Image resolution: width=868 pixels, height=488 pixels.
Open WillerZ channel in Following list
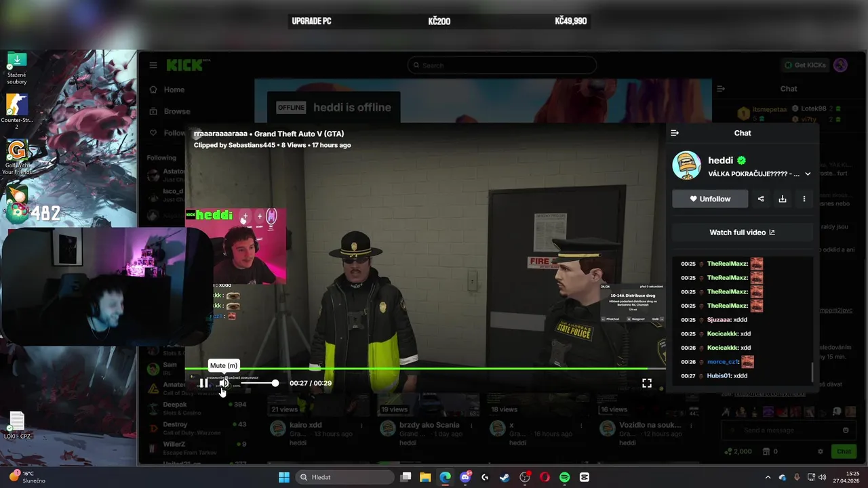click(x=197, y=447)
